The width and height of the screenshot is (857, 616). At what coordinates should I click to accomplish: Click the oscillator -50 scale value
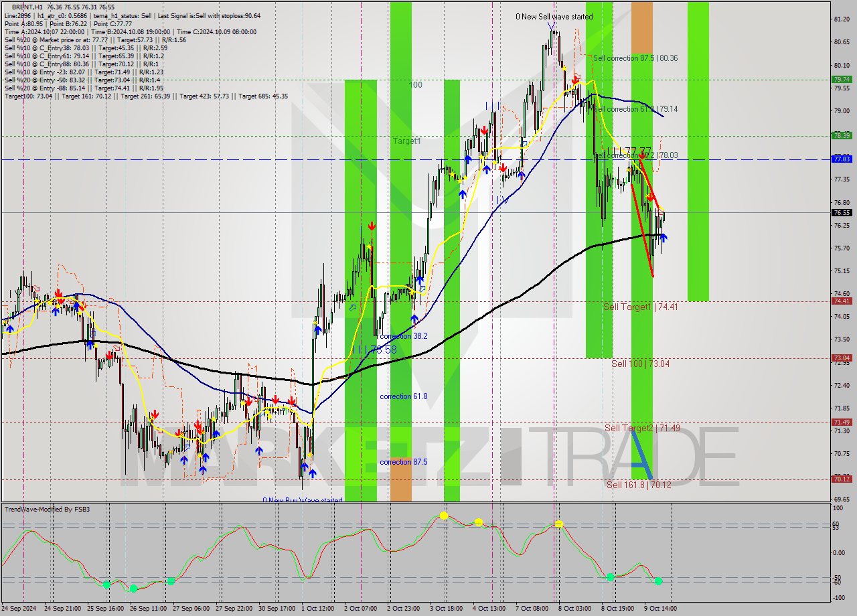(x=838, y=577)
